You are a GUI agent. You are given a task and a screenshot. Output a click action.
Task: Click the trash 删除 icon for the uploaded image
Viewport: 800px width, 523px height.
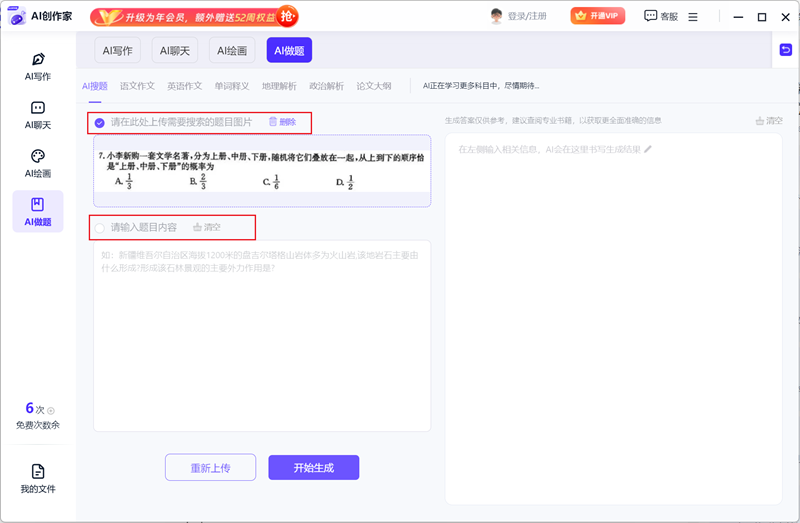[272, 121]
